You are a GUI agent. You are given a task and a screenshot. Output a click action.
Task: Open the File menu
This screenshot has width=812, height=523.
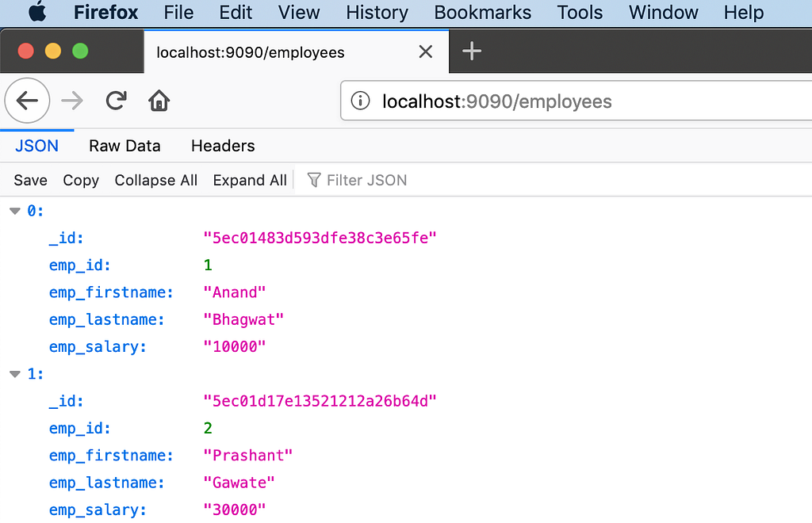(x=178, y=13)
